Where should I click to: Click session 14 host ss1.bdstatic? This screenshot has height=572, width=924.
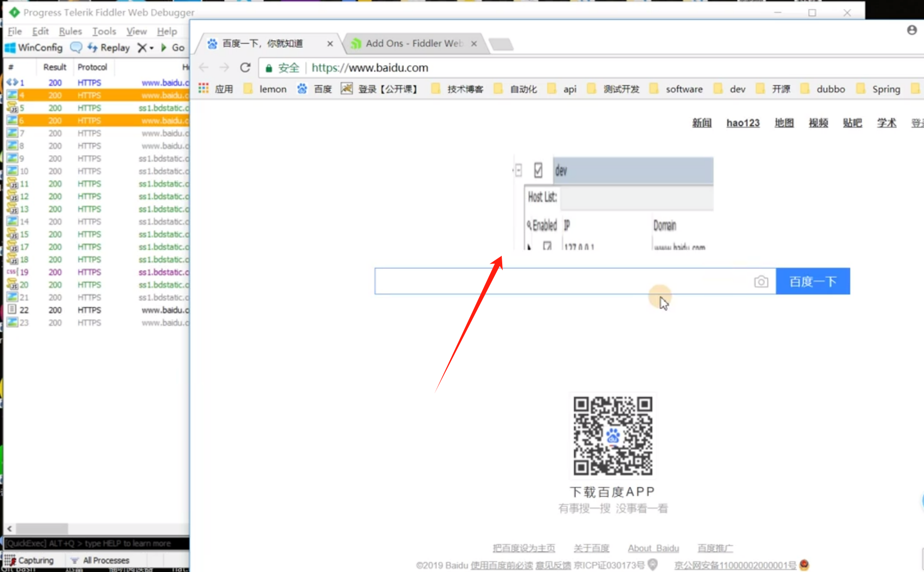(x=164, y=222)
